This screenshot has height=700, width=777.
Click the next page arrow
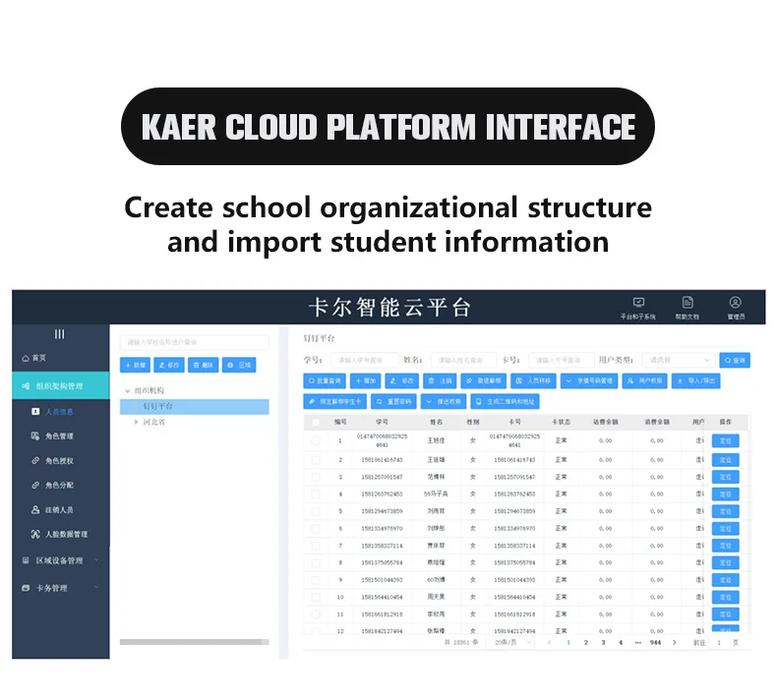click(x=675, y=643)
